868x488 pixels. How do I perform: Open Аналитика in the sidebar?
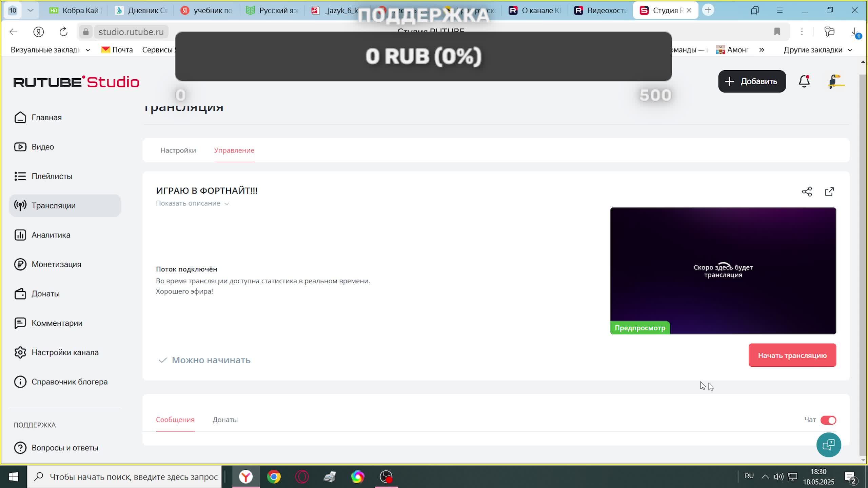click(x=51, y=235)
